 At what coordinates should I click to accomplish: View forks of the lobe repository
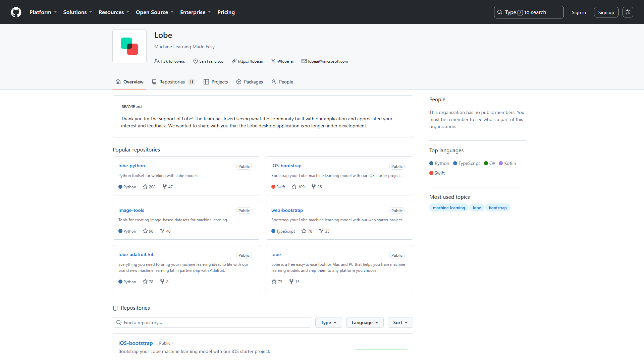click(294, 282)
